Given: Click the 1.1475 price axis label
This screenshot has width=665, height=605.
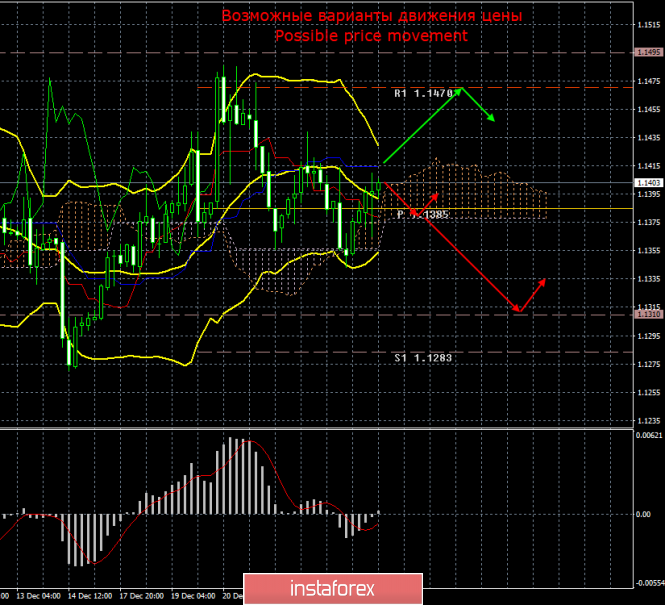Looking at the screenshot, I should (x=649, y=81).
